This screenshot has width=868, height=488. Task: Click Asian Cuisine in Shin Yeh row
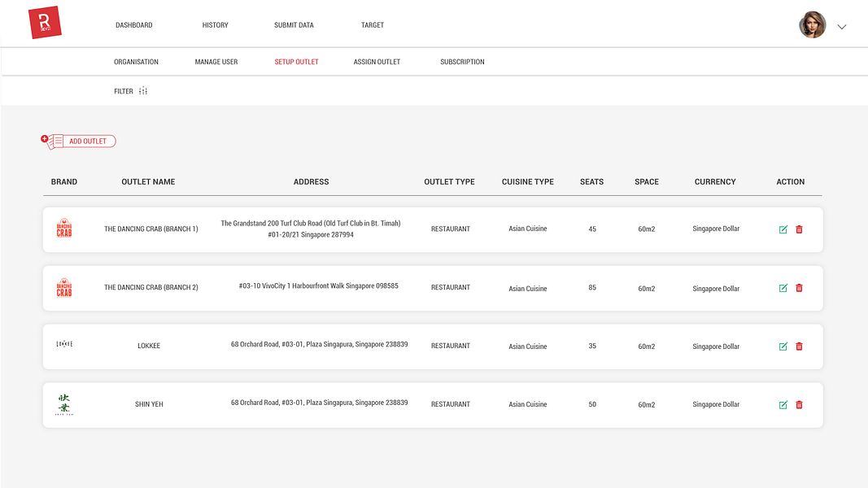click(528, 404)
